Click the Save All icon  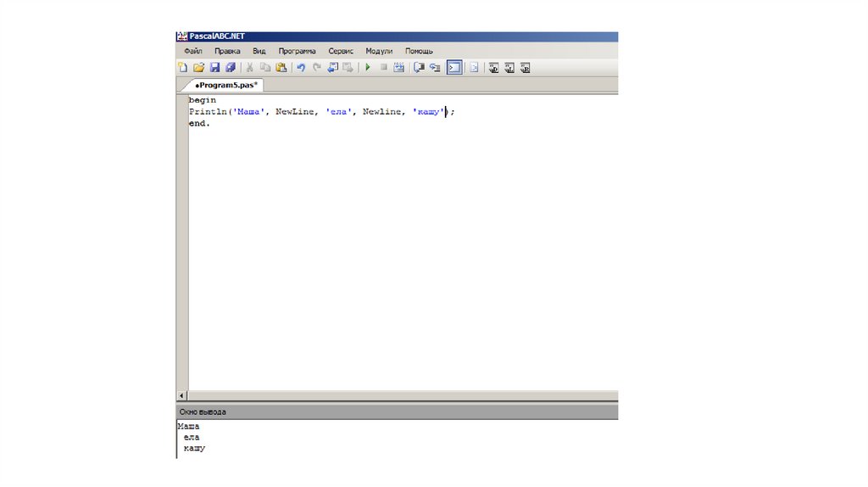(231, 68)
